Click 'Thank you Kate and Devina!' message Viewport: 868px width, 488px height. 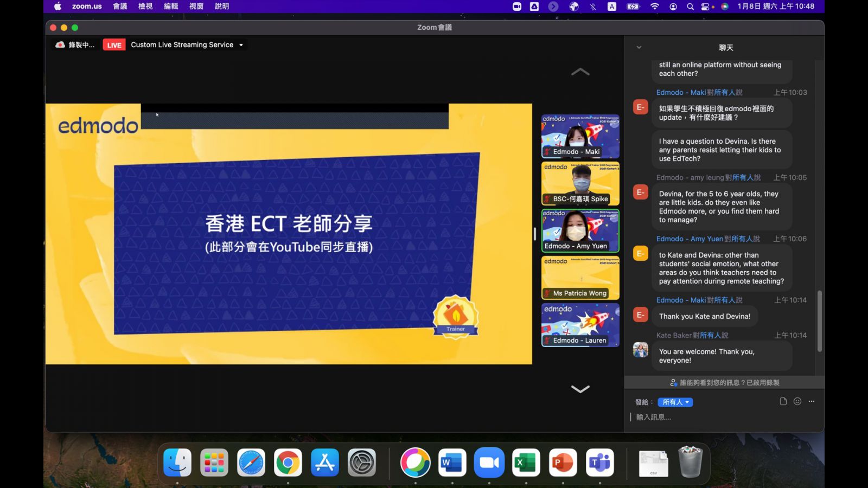point(705,317)
